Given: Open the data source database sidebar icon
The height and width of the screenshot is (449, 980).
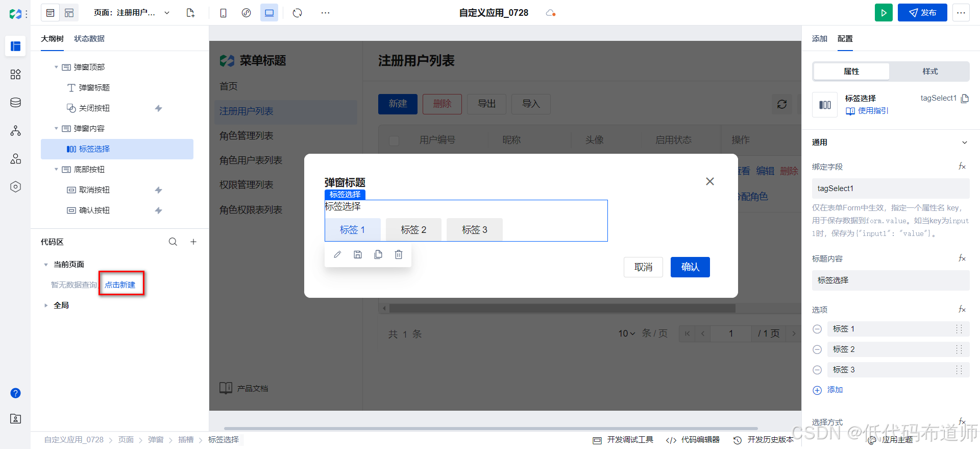Looking at the screenshot, I should [15, 103].
